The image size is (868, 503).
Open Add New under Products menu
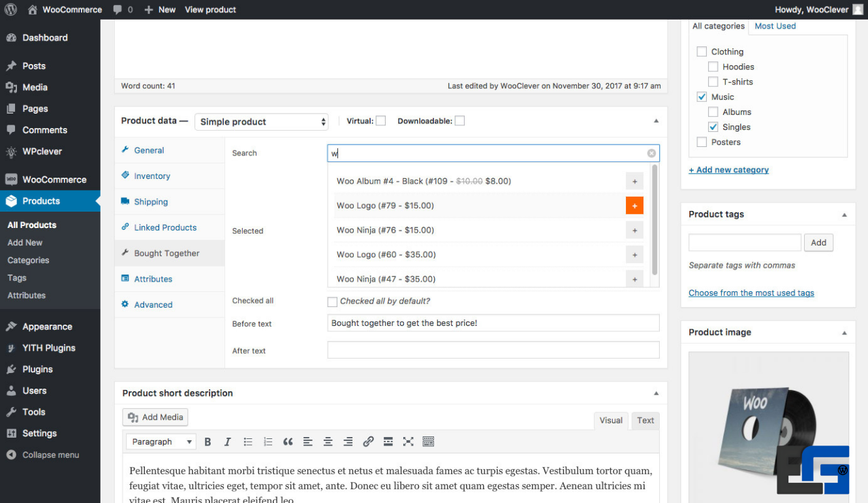25,242
